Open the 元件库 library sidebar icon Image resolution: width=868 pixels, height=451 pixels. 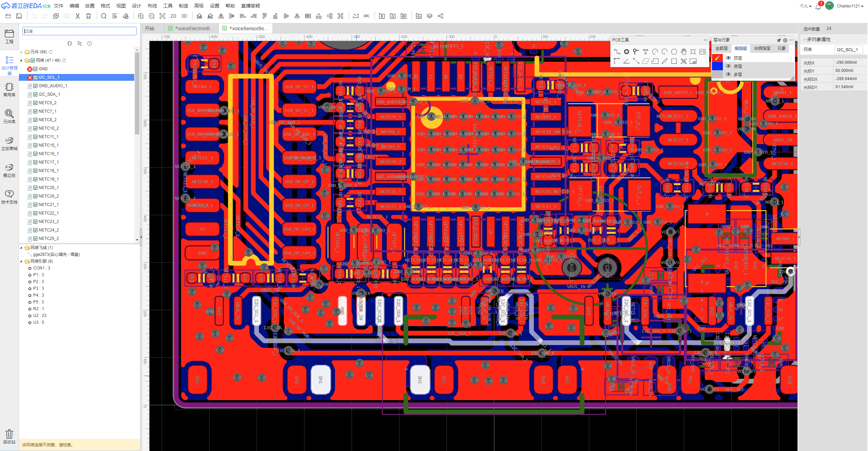click(9, 116)
